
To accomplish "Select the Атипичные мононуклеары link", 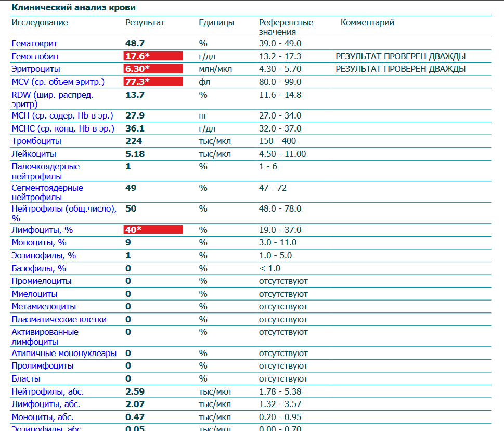I will point(64,353).
